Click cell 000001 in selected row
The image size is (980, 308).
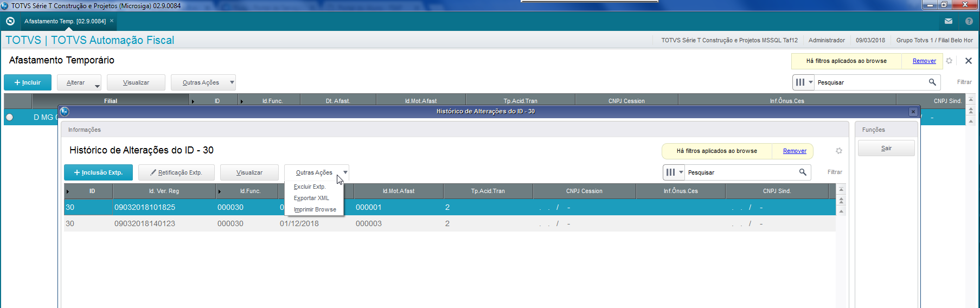tap(369, 207)
